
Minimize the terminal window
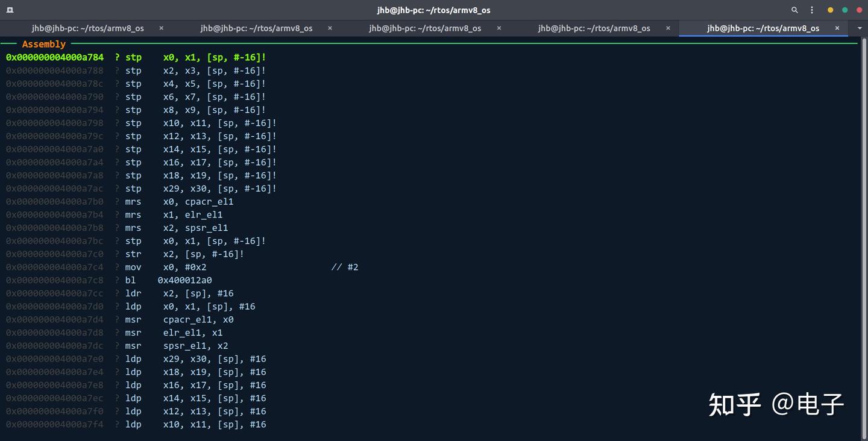830,10
